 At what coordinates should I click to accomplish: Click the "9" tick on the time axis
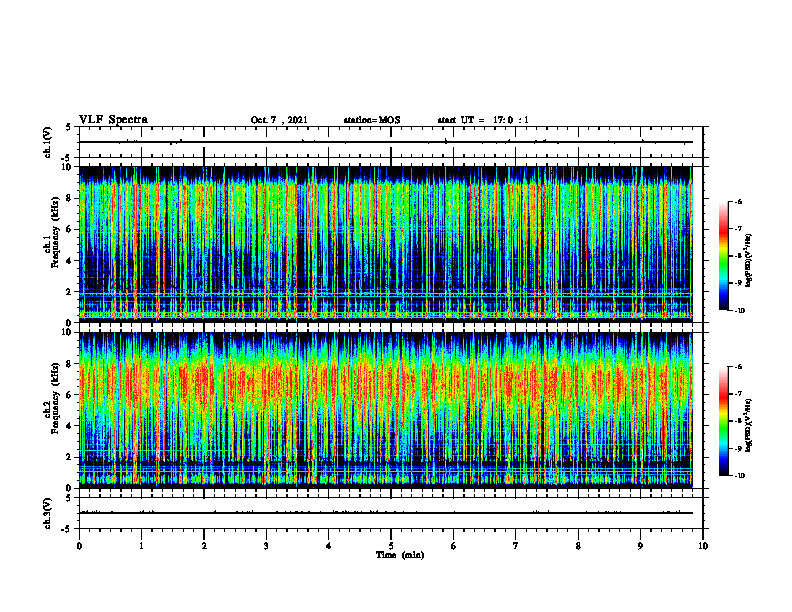click(640, 546)
